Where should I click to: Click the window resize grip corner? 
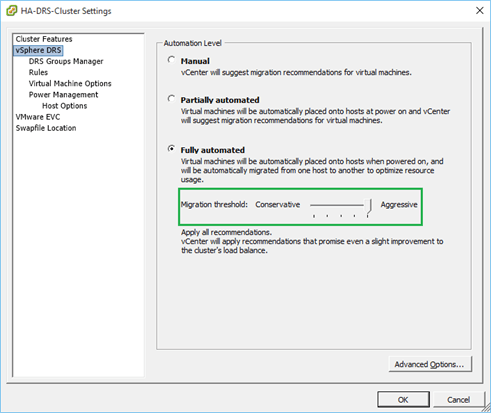coord(487,407)
